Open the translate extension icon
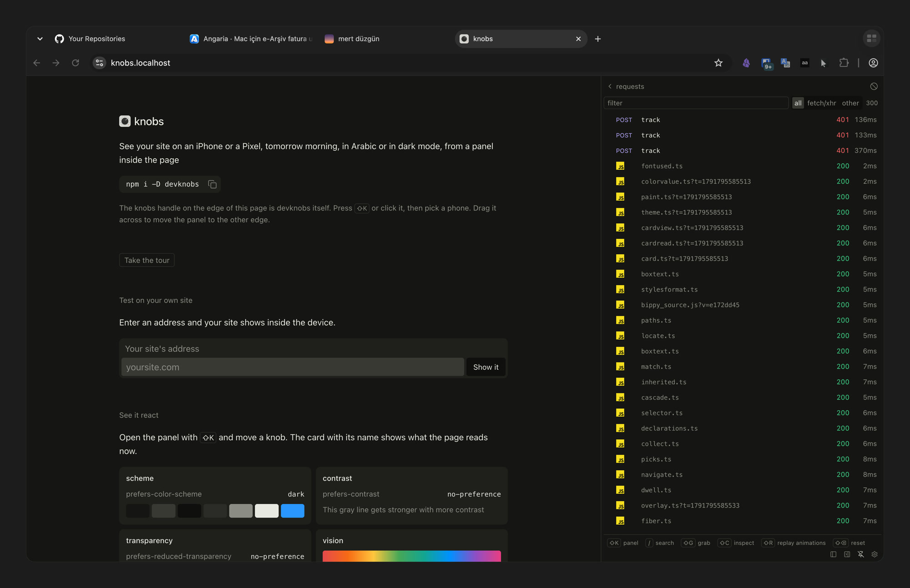This screenshot has height=588, width=910. 785,63
